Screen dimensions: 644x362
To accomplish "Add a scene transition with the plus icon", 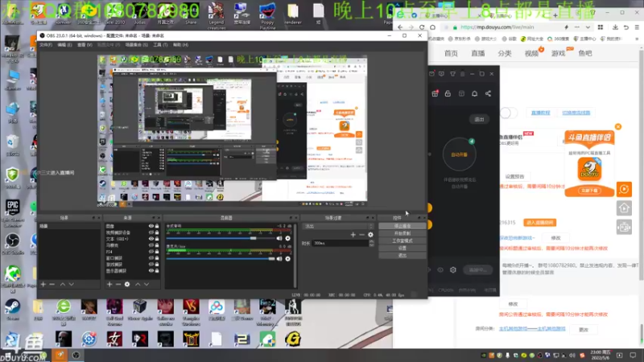I will coord(353,235).
